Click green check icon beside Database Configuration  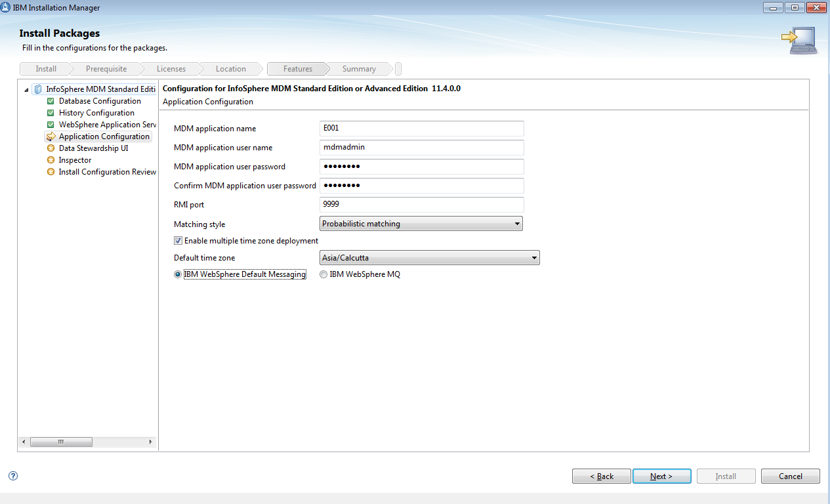51,101
